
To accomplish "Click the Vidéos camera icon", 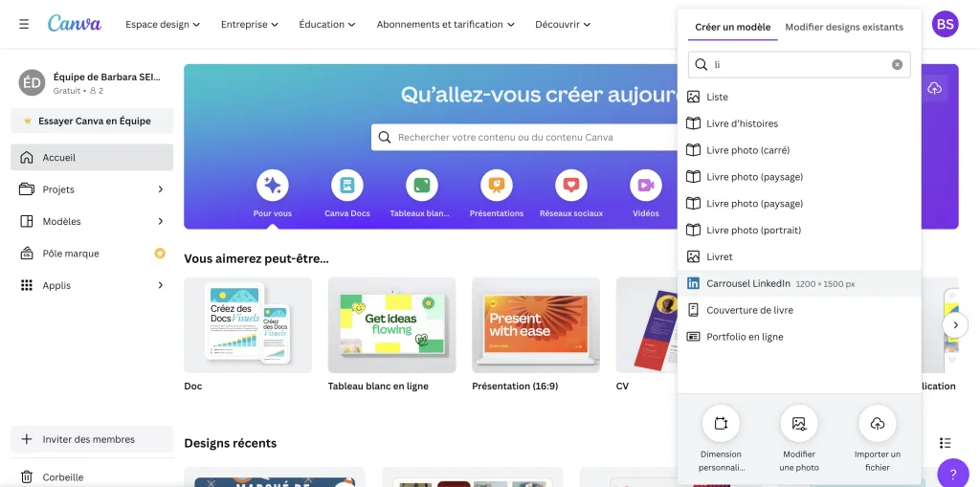I will click(x=646, y=185).
